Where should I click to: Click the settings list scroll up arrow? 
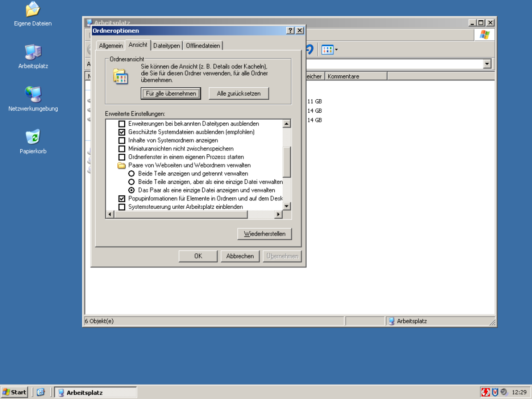pyautogui.click(x=287, y=123)
